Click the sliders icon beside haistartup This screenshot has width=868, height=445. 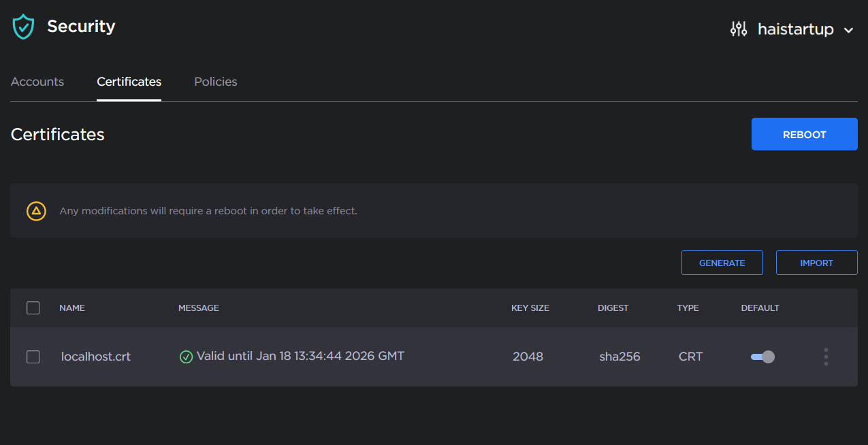738,29
